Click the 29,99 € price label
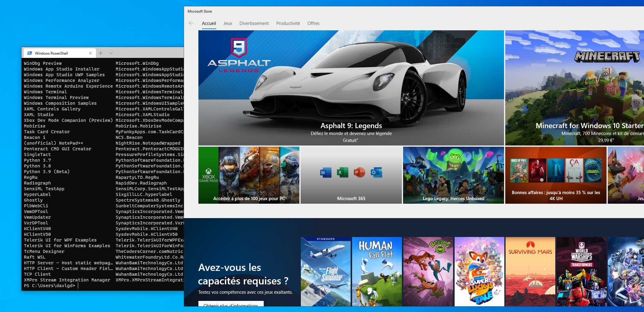The width and height of the screenshot is (644, 312). (606, 140)
